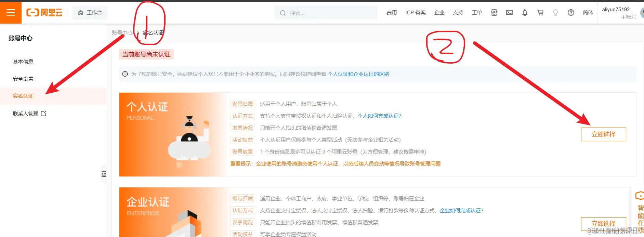Click the lightbulb tips icon
This screenshot has width=644, height=237.
(x=555, y=13)
